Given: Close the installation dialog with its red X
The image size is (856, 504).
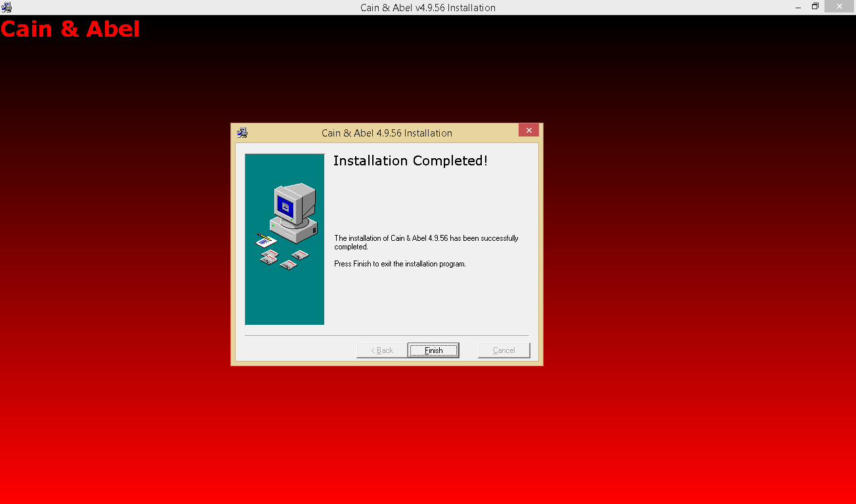Looking at the screenshot, I should pos(528,130).
